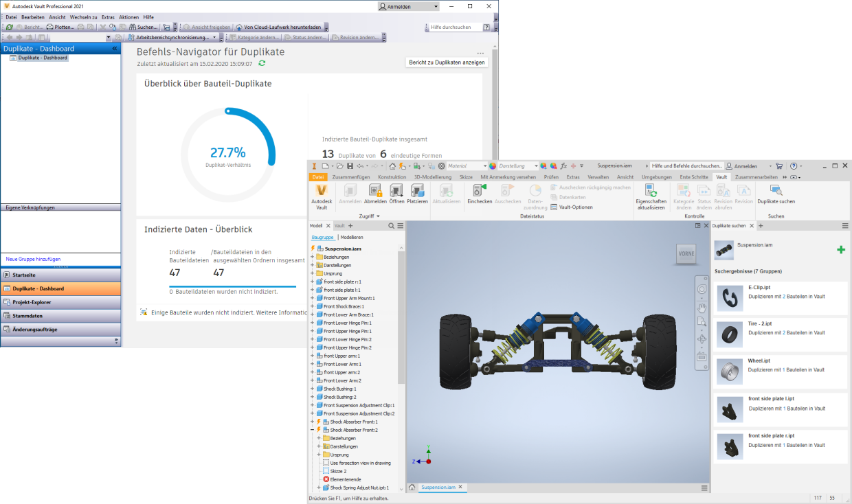Switch to 3D-Modellierung ribbon tab
This screenshot has height=504, width=852.
[x=433, y=176]
